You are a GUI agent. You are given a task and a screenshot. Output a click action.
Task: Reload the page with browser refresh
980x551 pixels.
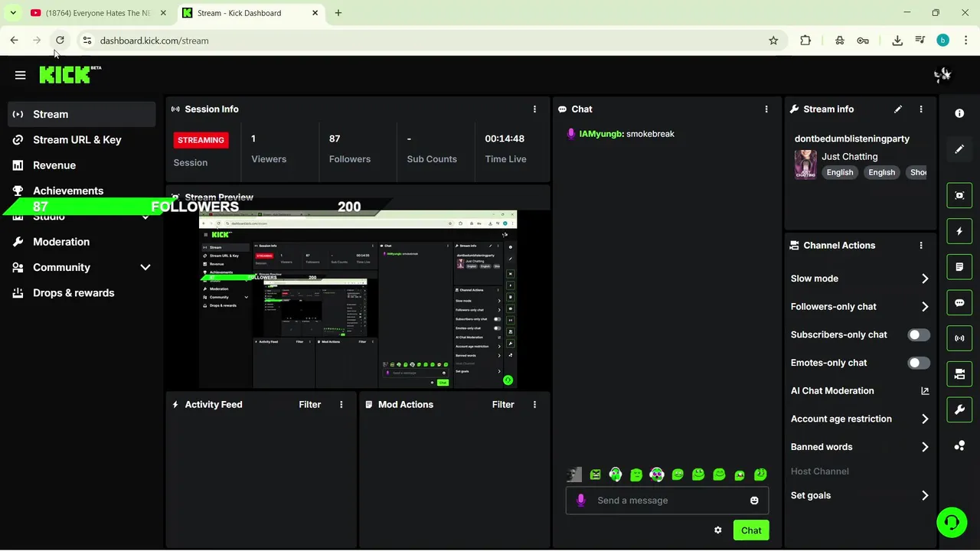point(60,41)
